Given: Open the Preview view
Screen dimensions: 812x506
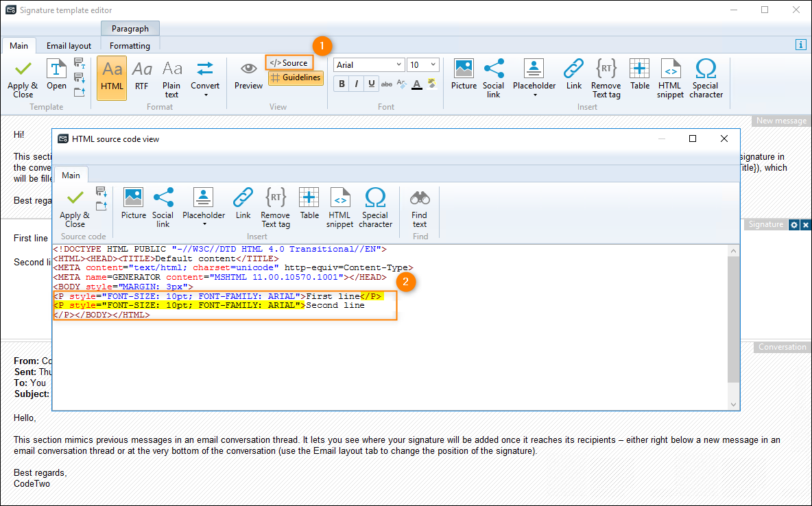Looking at the screenshot, I should coord(248,77).
